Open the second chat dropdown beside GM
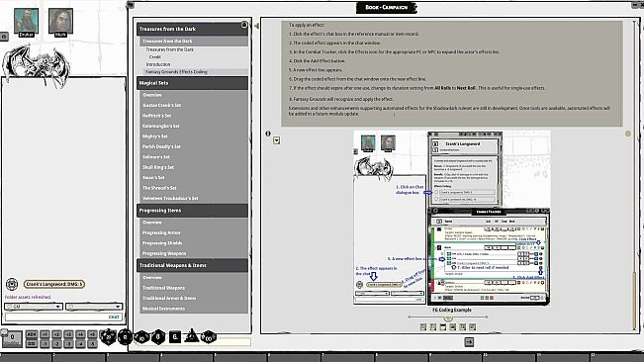This screenshot has height=362, width=644. (94, 307)
